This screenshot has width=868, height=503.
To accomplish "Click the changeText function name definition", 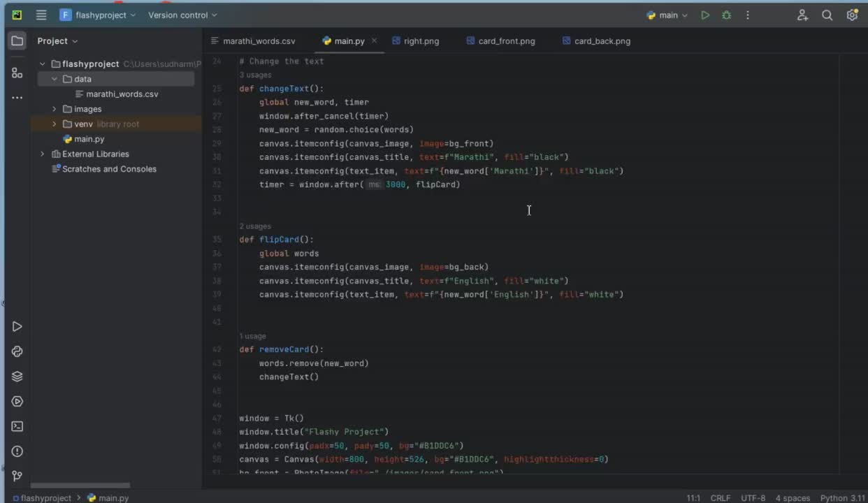I will (x=284, y=89).
